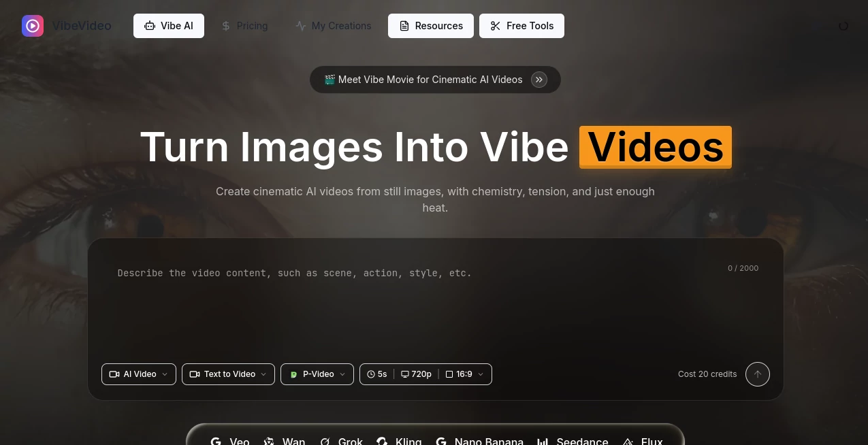
Task: Open the Vibe AI menu
Action: (169, 26)
